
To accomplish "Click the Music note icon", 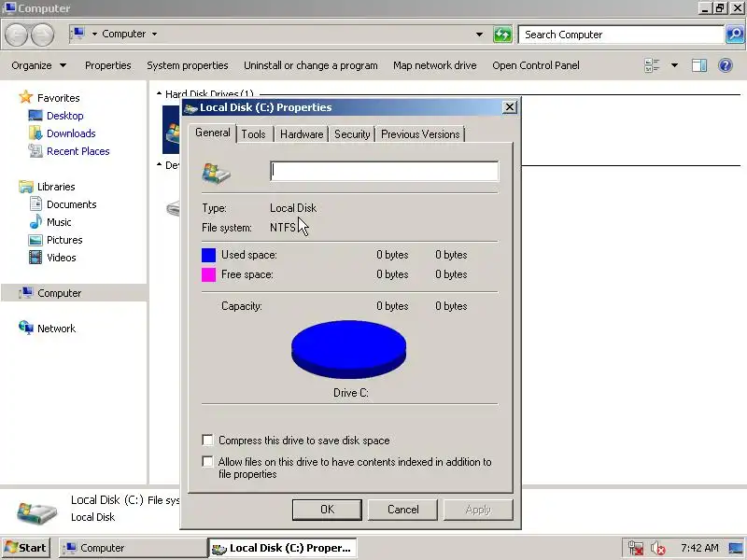I will (x=35, y=222).
